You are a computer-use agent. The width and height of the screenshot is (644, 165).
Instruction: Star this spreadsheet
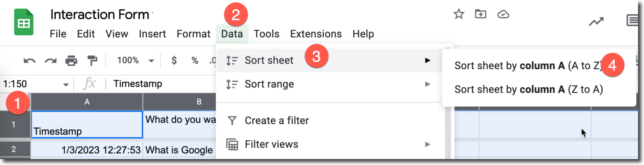[459, 15]
